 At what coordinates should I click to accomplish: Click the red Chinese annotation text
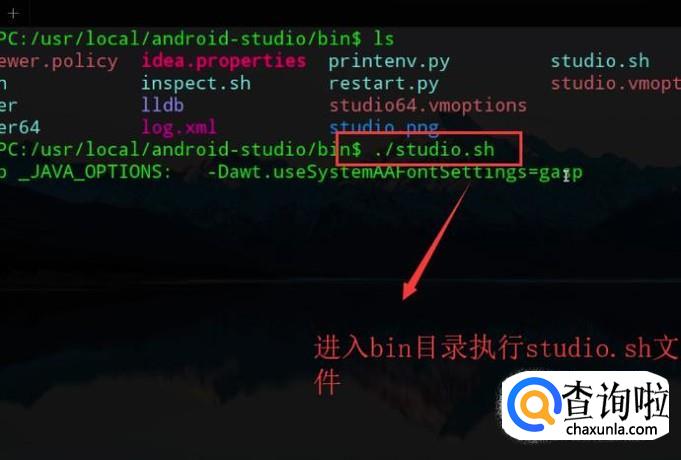coord(496,364)
